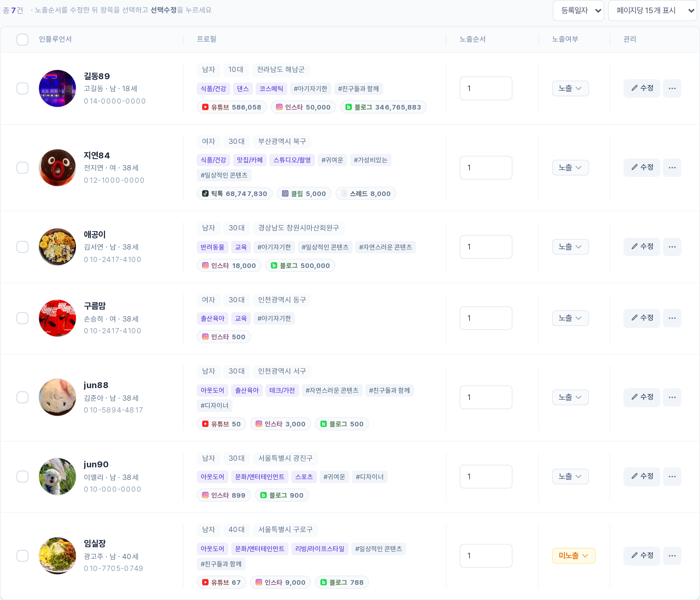Click the profile picture of jun90
This screenshot has height=600, width=700.
tap(57, 477)
